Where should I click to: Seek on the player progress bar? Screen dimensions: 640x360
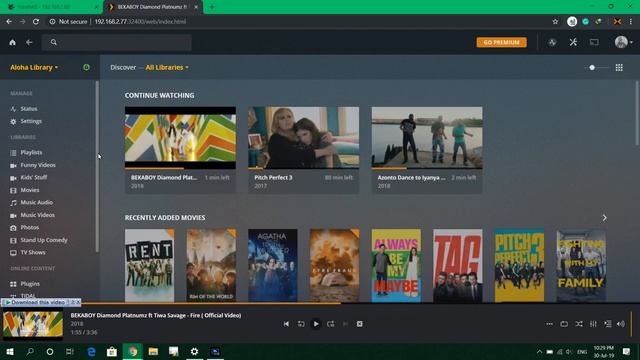[x=320, y=303]
